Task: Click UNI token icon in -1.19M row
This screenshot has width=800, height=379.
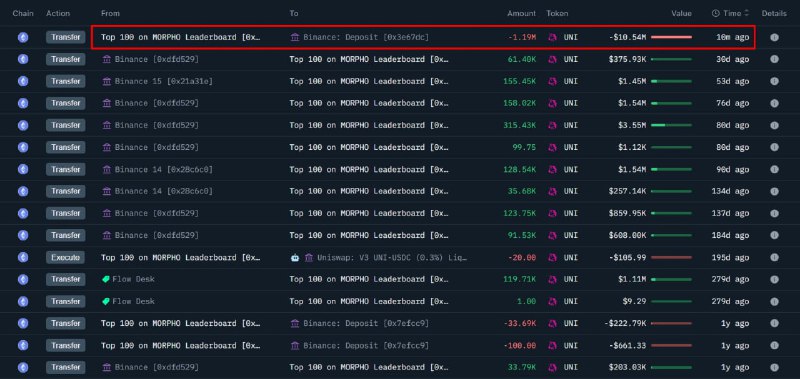Action: pyautogui.click(x=552, y=37)
